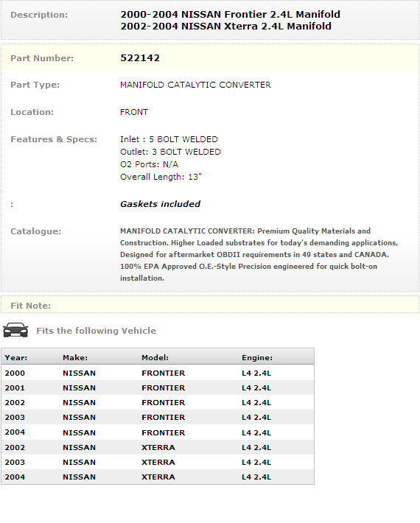Click the Catalogue description paragraph

(x=259, y=254)
